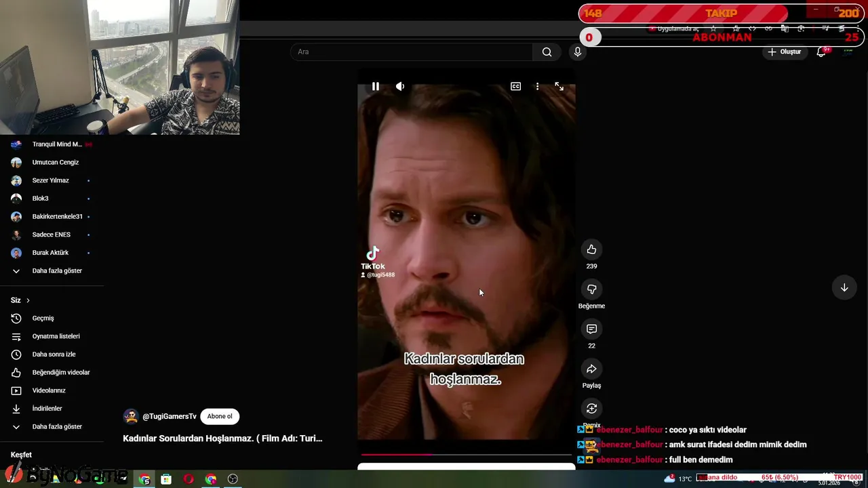The width and height of the screenshot is (868, 488).
Task: Dislike the Short (Beğenme)
Action: (591, 289)
